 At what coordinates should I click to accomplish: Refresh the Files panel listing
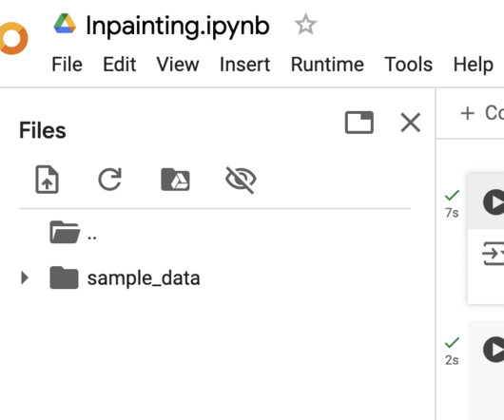[x=110, y=180]
